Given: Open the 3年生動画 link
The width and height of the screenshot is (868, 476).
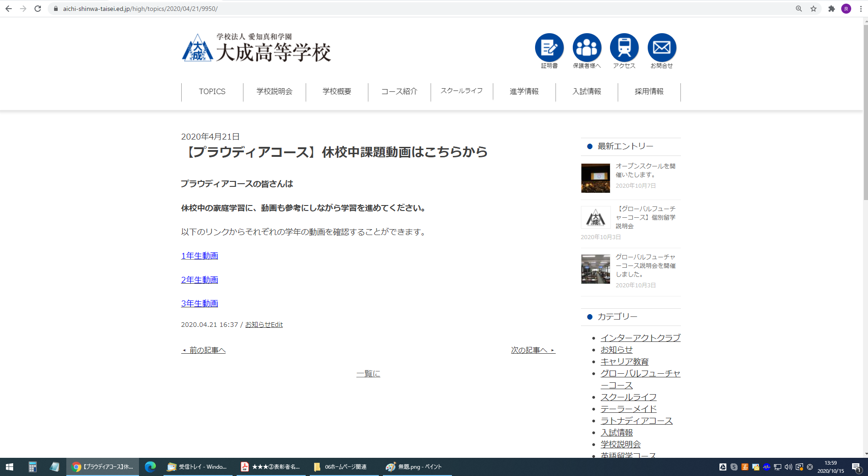Looking at the screenshot, I should [199, 304].
